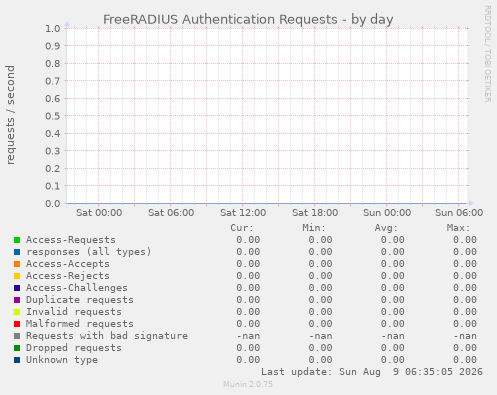This screenshot has height=395, width=497.
Task: Click the Dropped requests legend label
Action: [74, 348]
